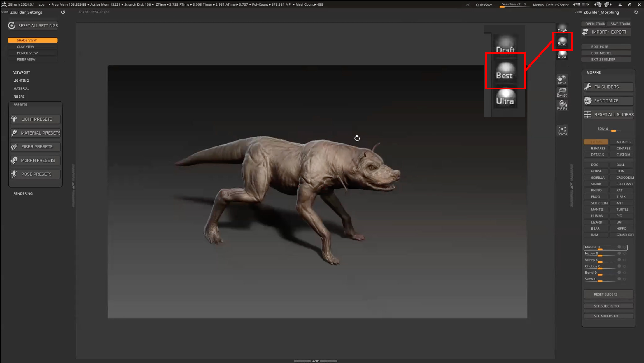
Task: Expand the Viewport settings section
Action: (x=22, y=72)
